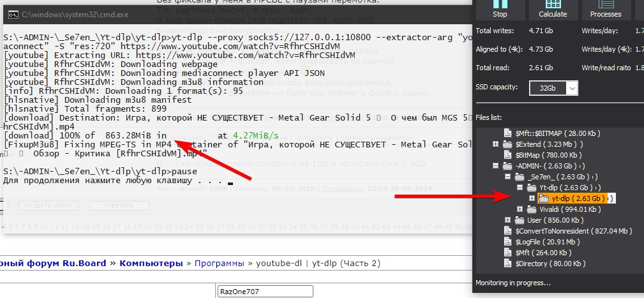Click the Writes/day label

click(x=599, y=31)
